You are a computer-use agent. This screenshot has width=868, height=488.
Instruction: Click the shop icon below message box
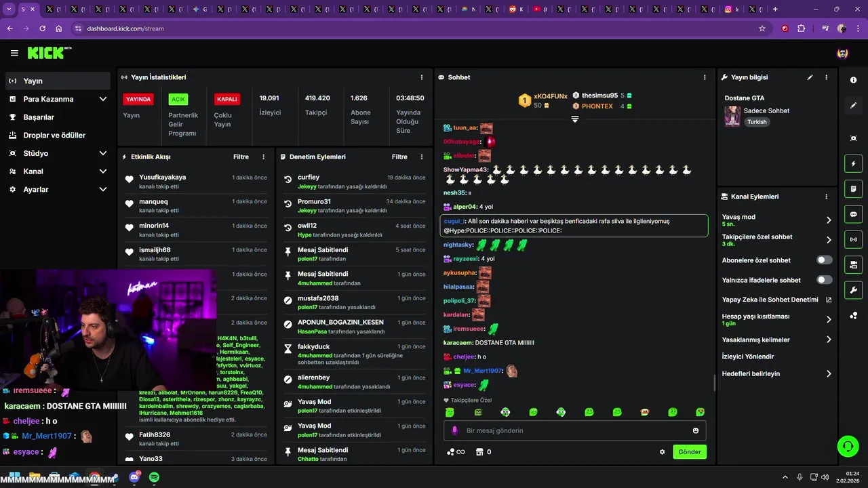coord(479,452)
